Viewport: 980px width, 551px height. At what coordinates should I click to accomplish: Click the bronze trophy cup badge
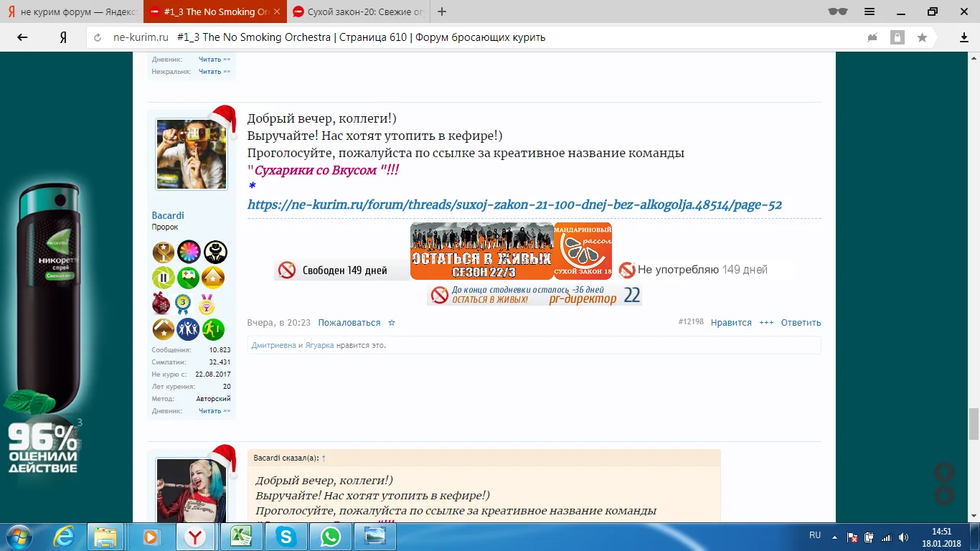pos(164,252)
